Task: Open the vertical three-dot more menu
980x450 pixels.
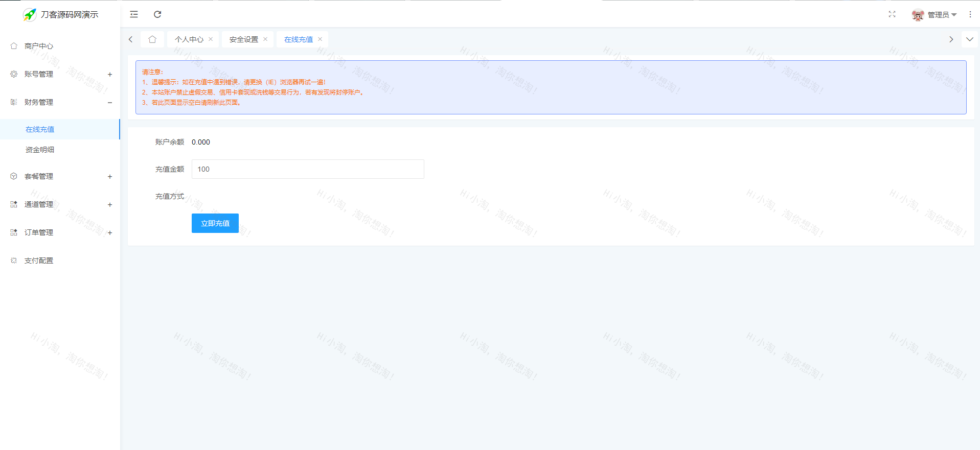Action: (970, 14)
